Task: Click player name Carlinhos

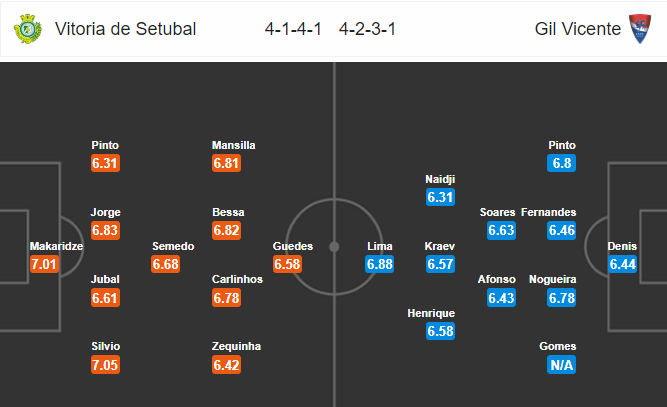Action: pos(237,279)
